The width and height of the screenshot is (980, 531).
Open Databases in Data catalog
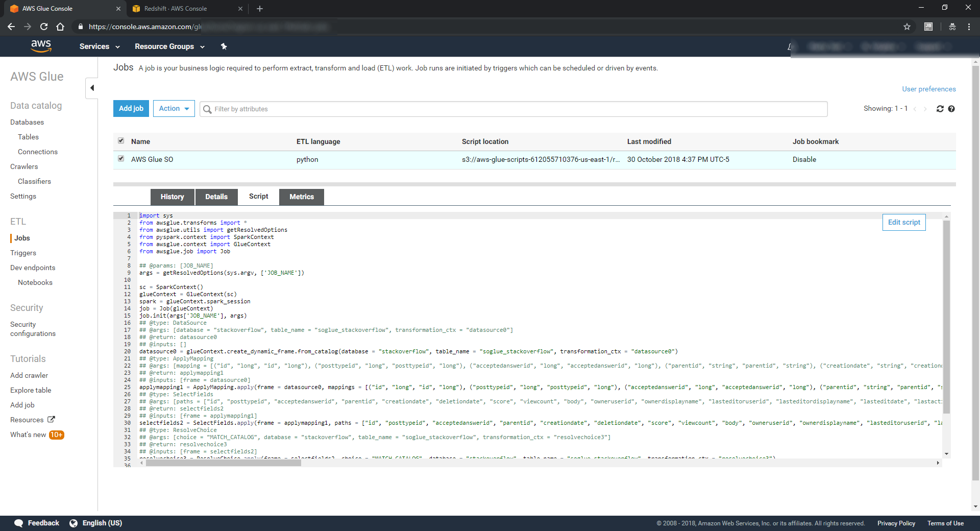pos(27,122)
